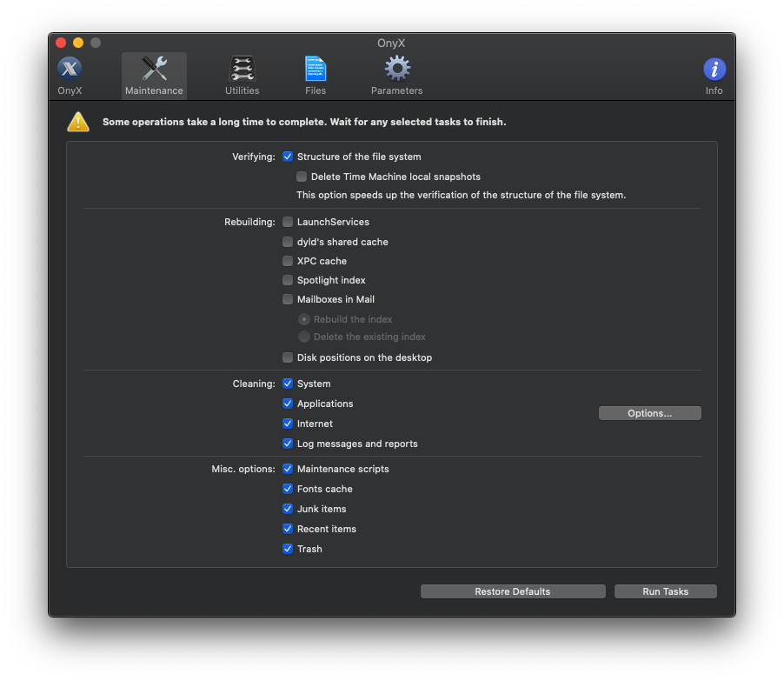Disable Log messages and reports cleaning
Screen dimensions: 784x681
coord(288,444)
